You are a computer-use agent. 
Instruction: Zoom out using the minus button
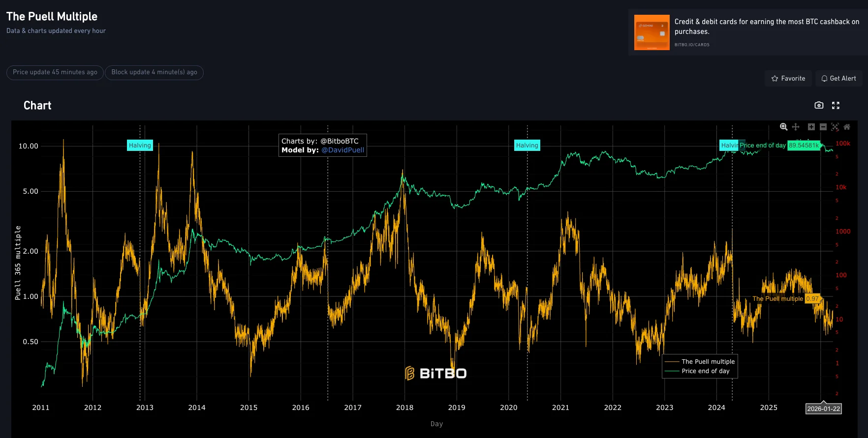823,127
